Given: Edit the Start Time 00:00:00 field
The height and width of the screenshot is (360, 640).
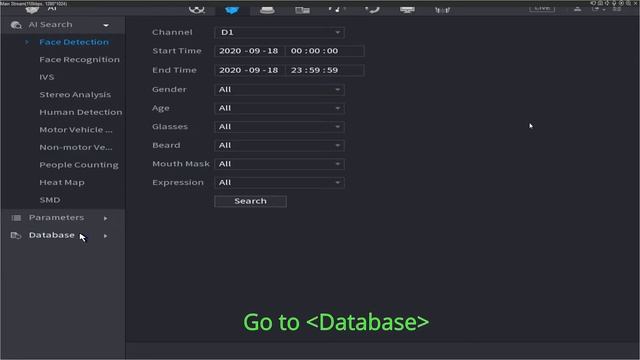Looking at the screenshot, I should point(324,51).
